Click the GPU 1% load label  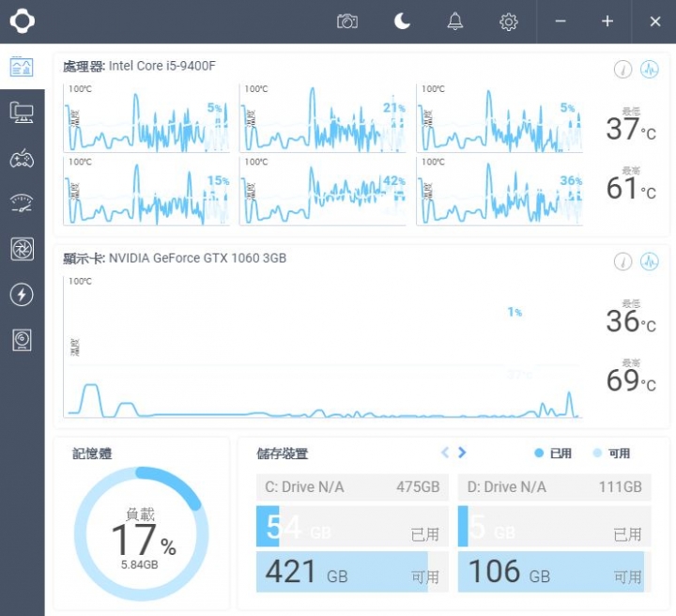(515, 312)
